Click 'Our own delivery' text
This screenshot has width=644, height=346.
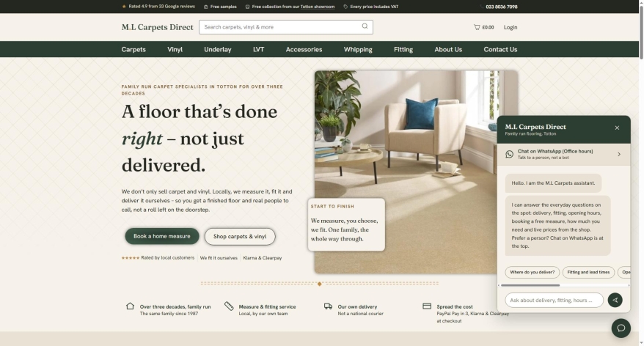pos(357,306)
